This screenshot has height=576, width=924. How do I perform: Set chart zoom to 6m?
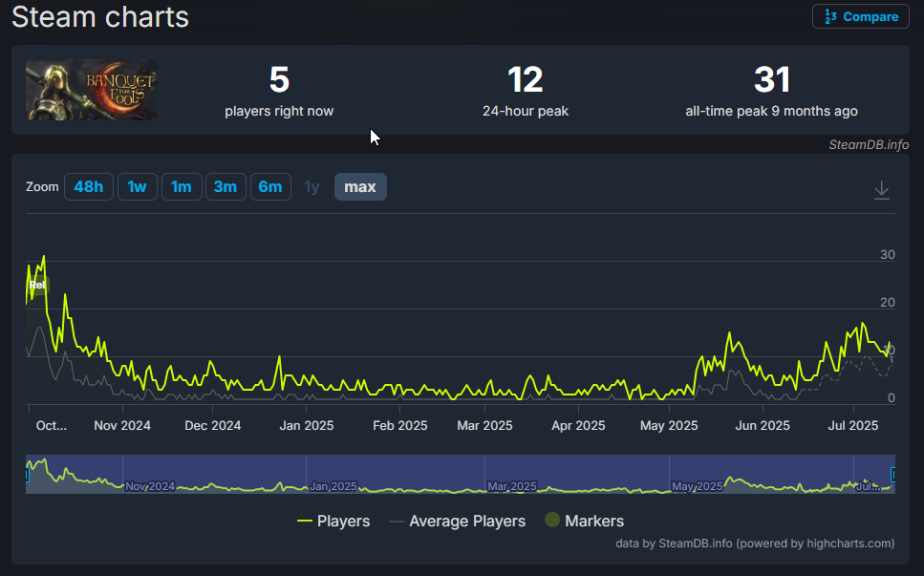pos(270,186)
